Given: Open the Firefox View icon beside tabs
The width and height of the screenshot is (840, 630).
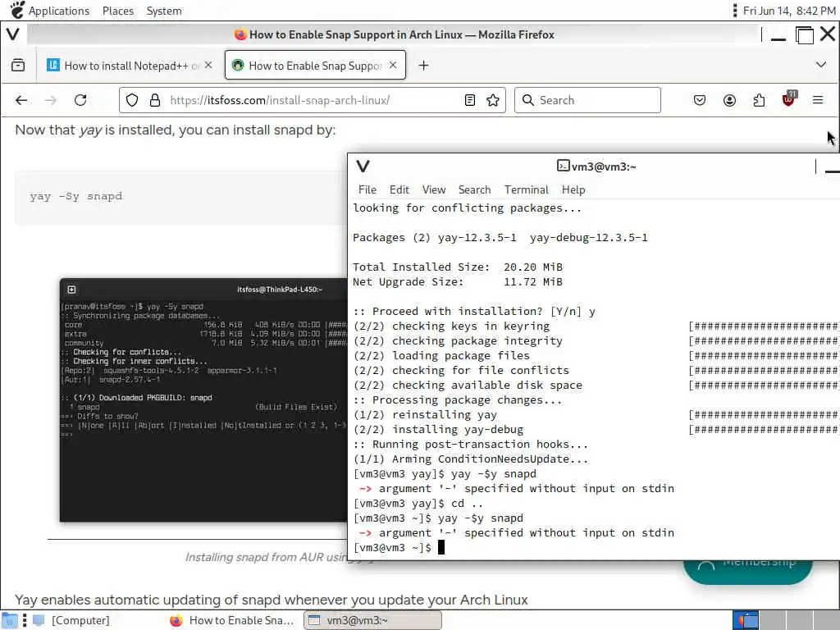Looking at the screenshot, I should pyautogui.click(x=18, y=66).
